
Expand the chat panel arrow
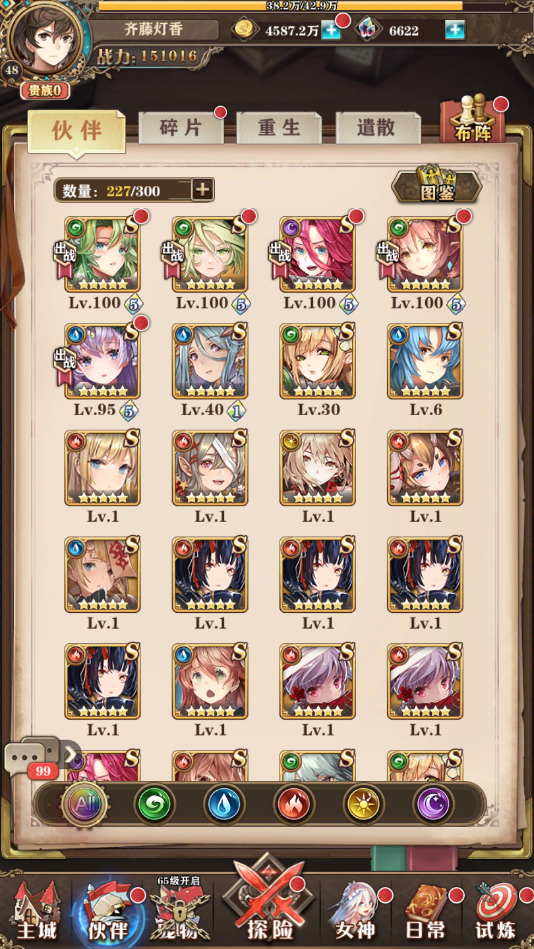pyautogui.click(x=71, y=754)
